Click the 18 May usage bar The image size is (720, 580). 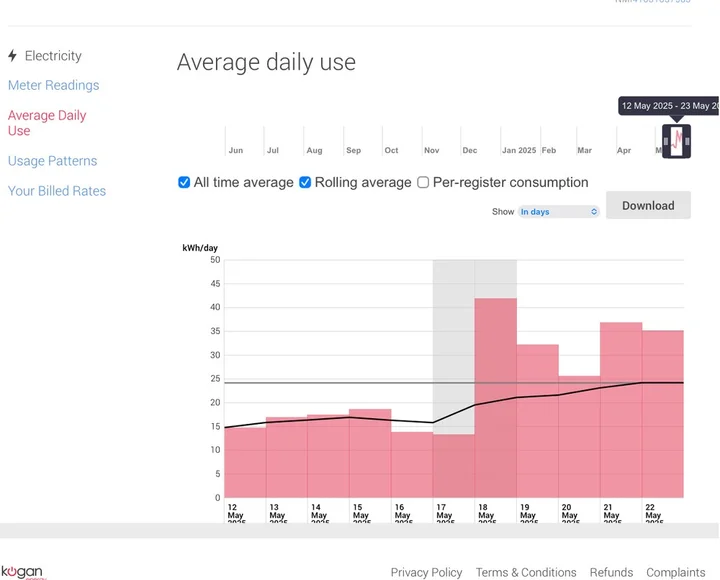495,400
